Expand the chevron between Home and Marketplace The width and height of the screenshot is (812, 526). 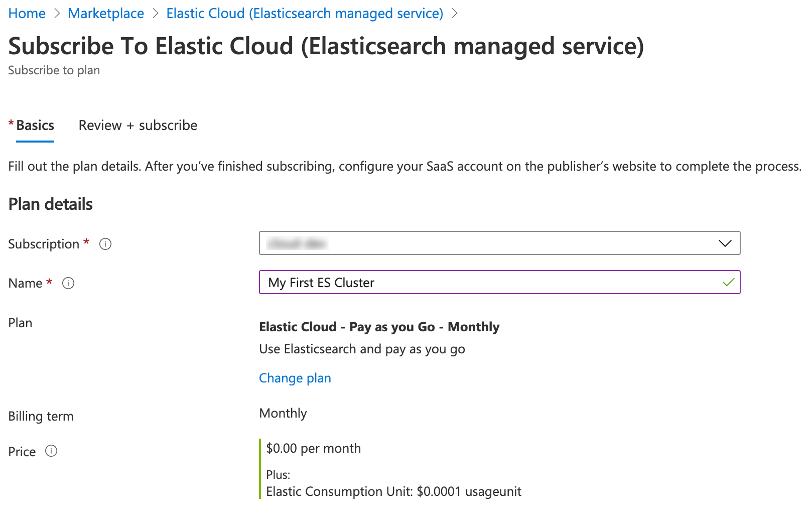(57, 14)
